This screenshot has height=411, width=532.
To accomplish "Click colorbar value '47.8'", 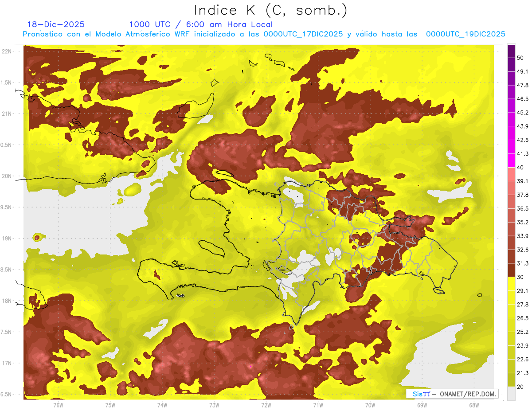I will coord(522,85).
